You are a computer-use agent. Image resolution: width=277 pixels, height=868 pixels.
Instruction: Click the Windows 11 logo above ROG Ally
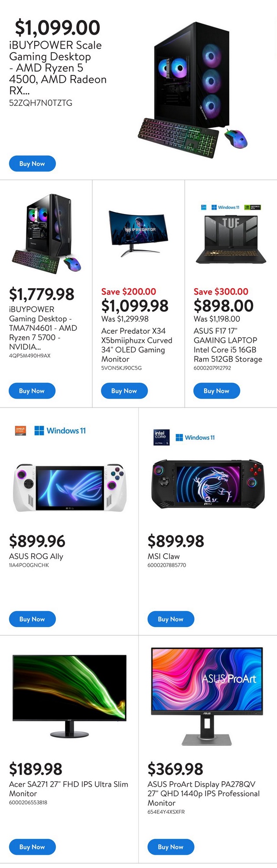coord(60,431)
